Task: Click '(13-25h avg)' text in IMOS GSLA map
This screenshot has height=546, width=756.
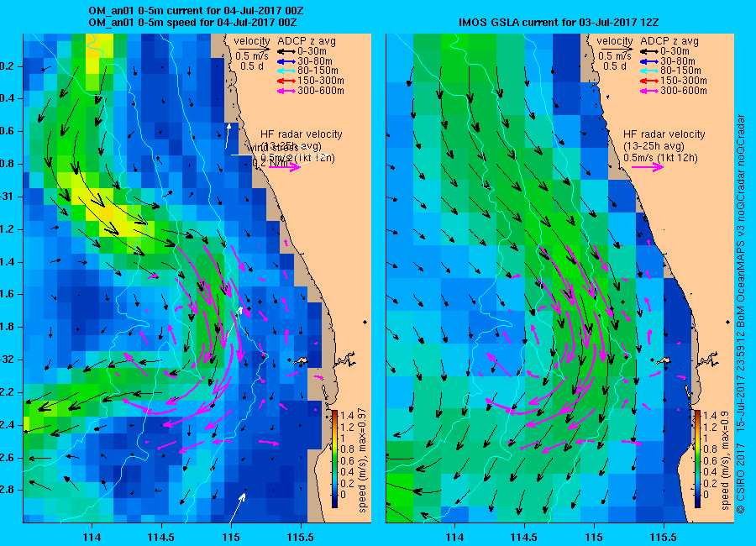Action: 654,146
